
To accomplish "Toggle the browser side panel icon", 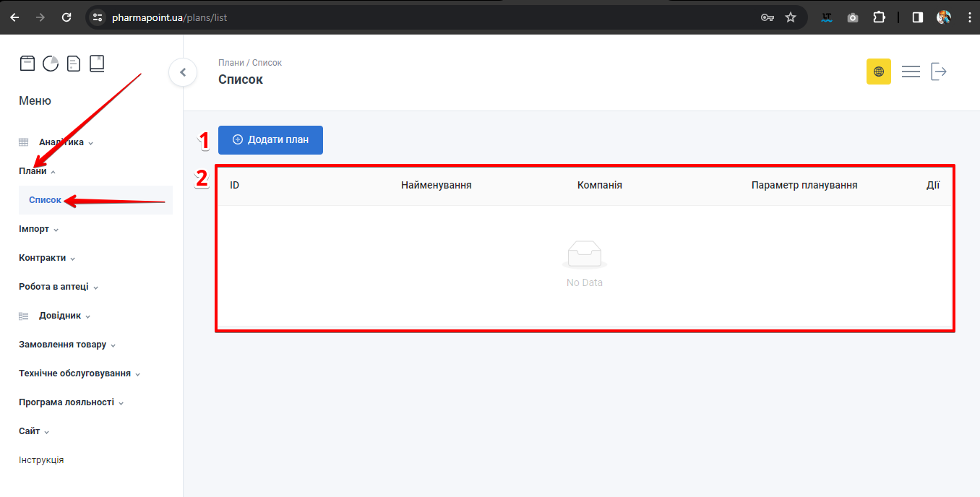I will tap(917, 17).
